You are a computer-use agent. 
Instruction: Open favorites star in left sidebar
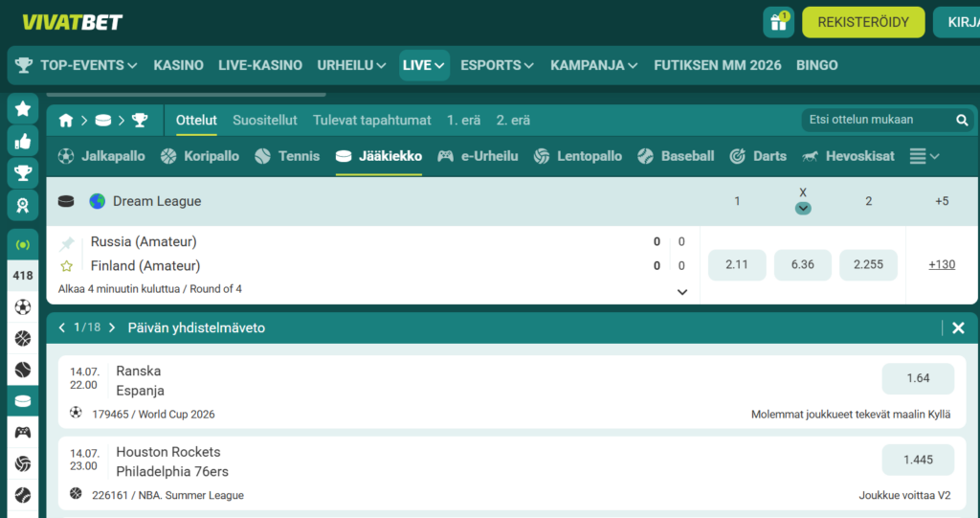23,109
